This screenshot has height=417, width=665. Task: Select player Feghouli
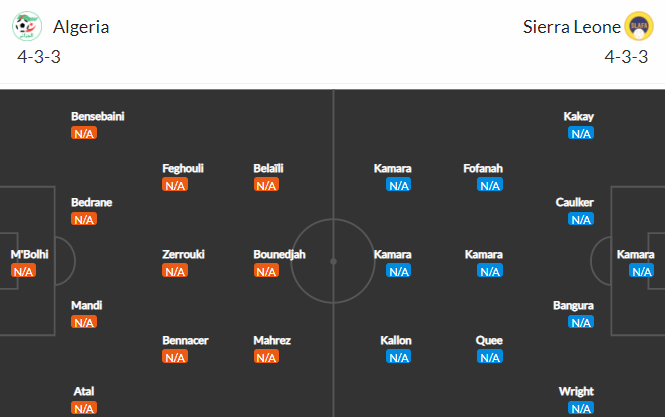[x=183, y=168]
